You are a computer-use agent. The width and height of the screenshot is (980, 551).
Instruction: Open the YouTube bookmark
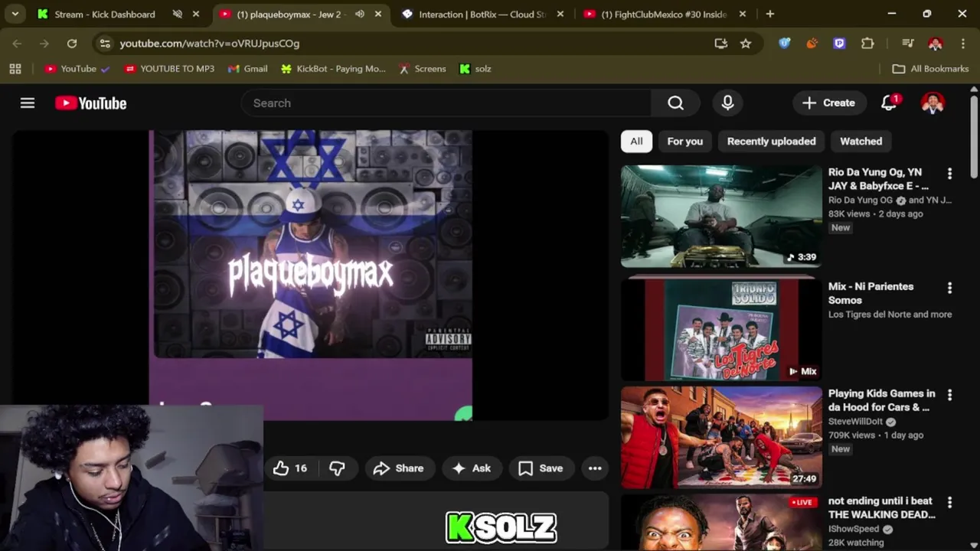[x=77, y=69]
